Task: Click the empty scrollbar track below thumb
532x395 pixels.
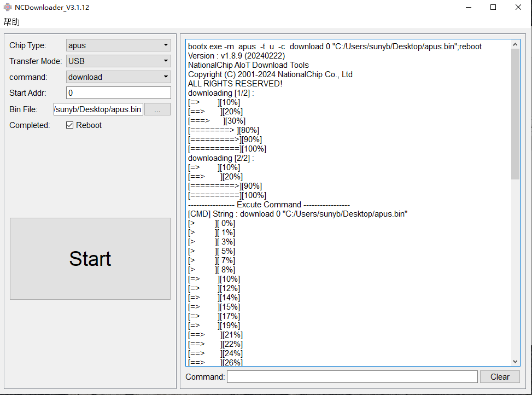Action: (x=516, y=268)
